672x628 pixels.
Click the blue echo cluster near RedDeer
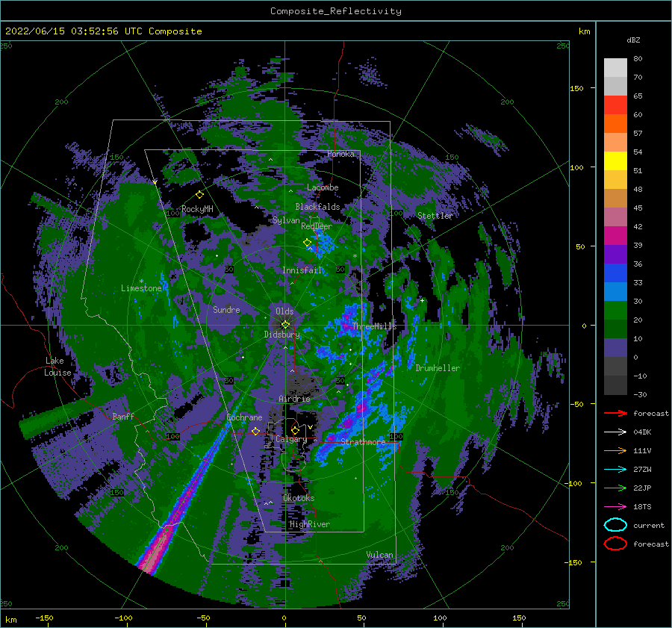tap(323, 243)
